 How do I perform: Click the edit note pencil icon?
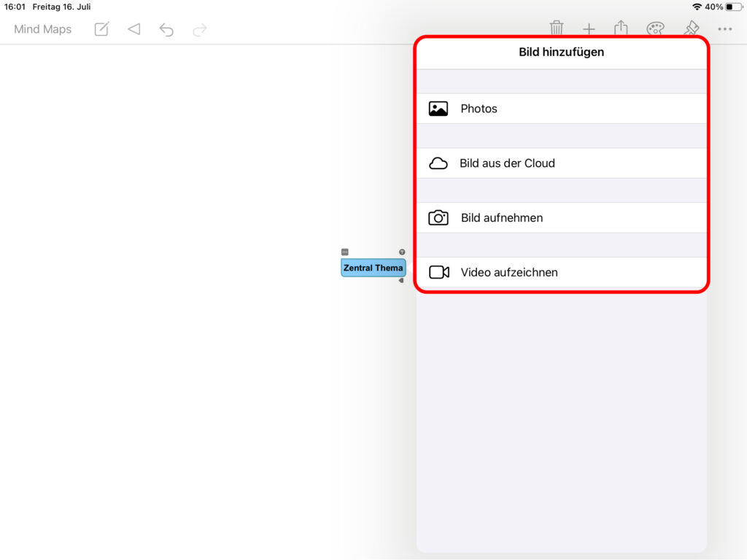coord(101,29)
